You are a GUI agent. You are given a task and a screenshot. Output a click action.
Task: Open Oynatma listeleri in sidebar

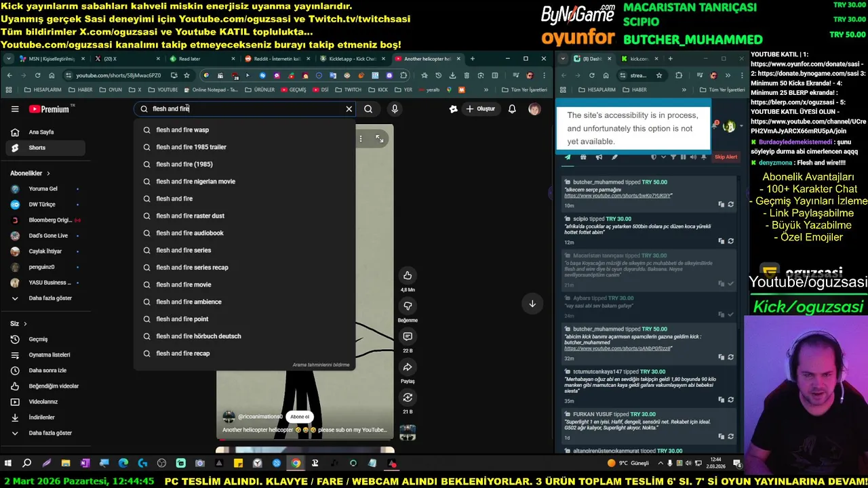click(44, 354)
